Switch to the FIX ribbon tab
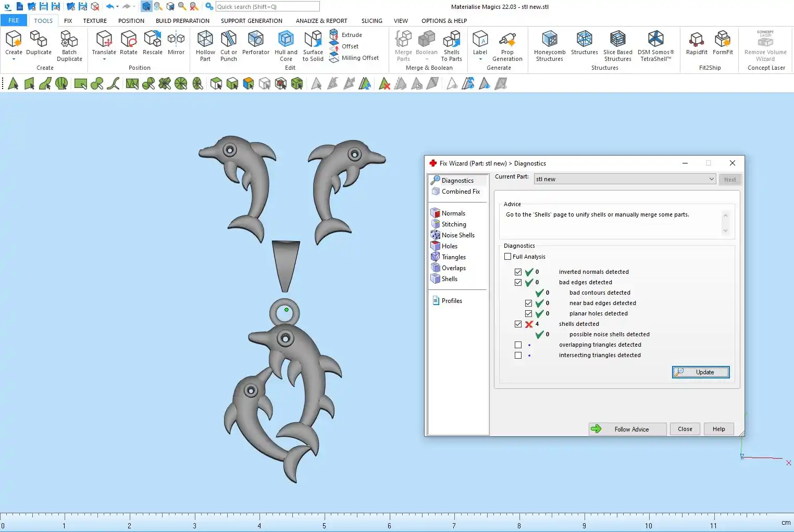This screenshot has width=794, height=532. [x=68, y=21]
